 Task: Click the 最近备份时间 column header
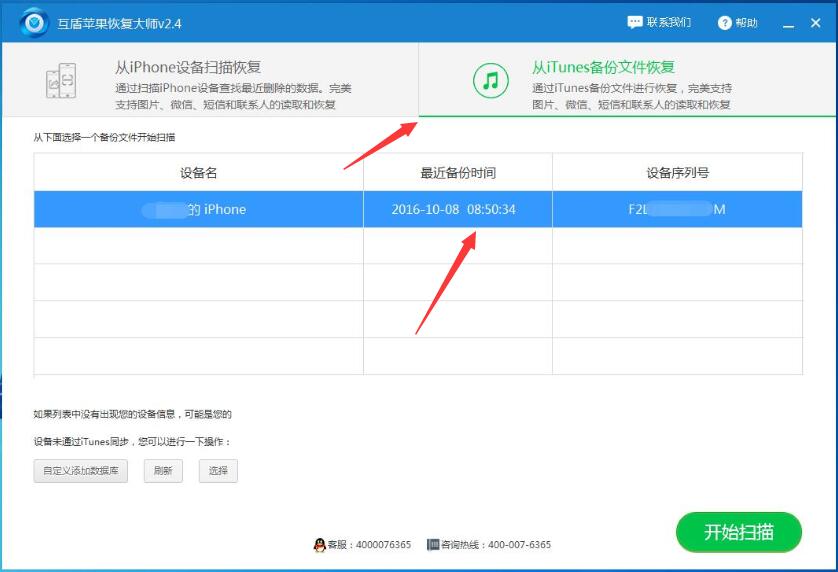pyautogui.click(x=458, y=172)
